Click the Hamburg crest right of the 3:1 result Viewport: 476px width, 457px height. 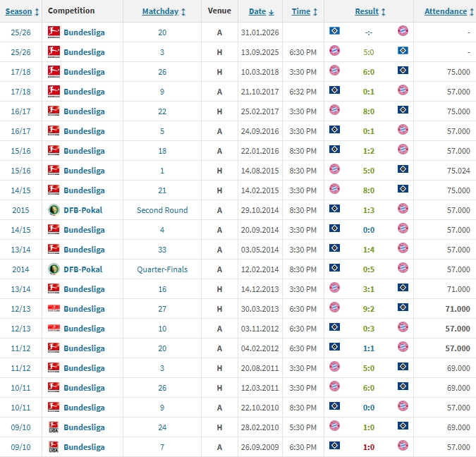pyautogui.click(x=403, y=288)
